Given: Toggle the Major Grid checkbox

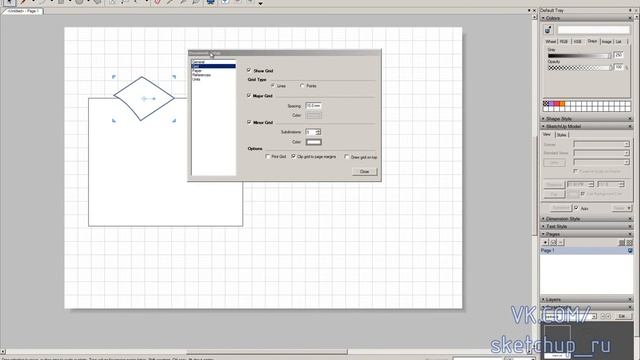Looking at the screenshot, I should [x=249, y=96].
